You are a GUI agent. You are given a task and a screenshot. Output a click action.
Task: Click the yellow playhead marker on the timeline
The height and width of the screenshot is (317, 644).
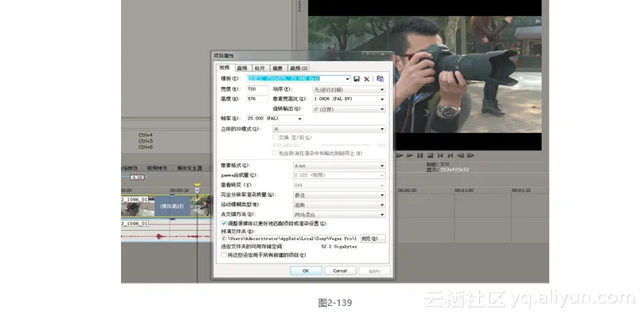click(x=197, y=186)
